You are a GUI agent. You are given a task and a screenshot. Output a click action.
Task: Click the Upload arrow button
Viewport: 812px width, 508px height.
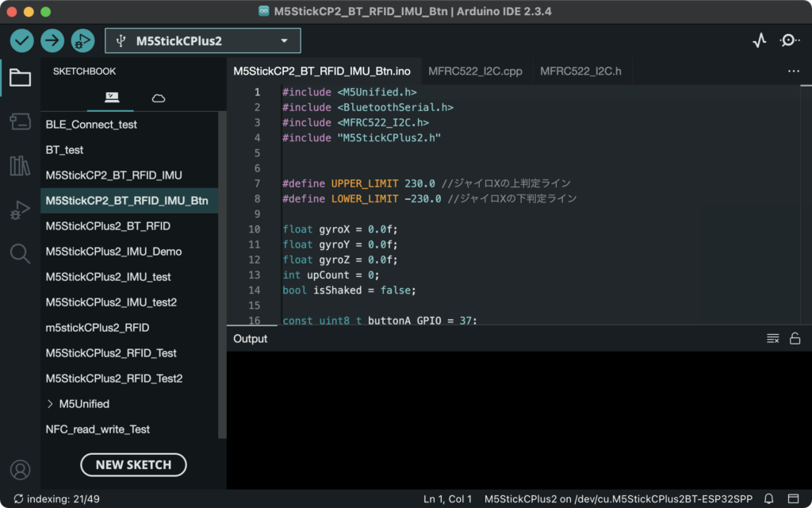click(x=52, y=40)
